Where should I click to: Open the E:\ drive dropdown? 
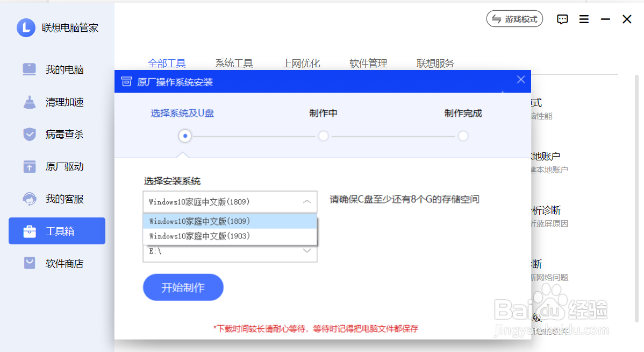click(x=230, y=252)
